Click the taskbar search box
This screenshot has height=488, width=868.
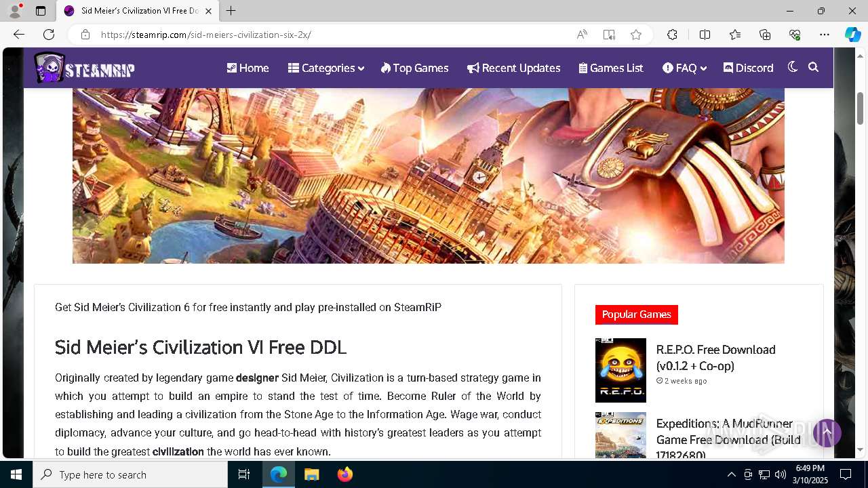[x=130, y=474]
